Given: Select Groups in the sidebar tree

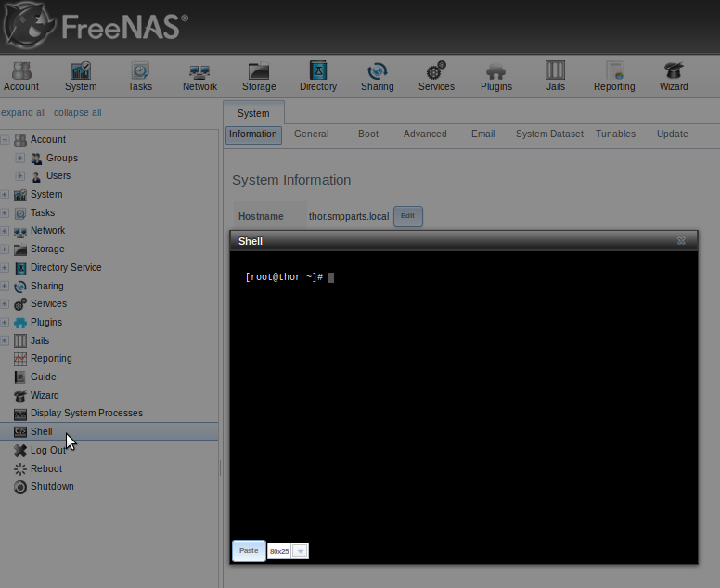Looking at the screenshot, I should (62, 158).
